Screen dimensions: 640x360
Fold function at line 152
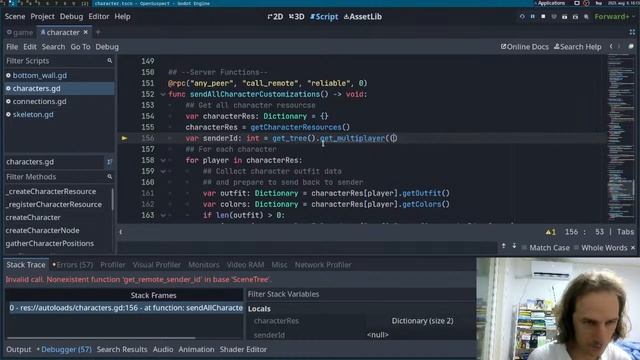(163, 94)
